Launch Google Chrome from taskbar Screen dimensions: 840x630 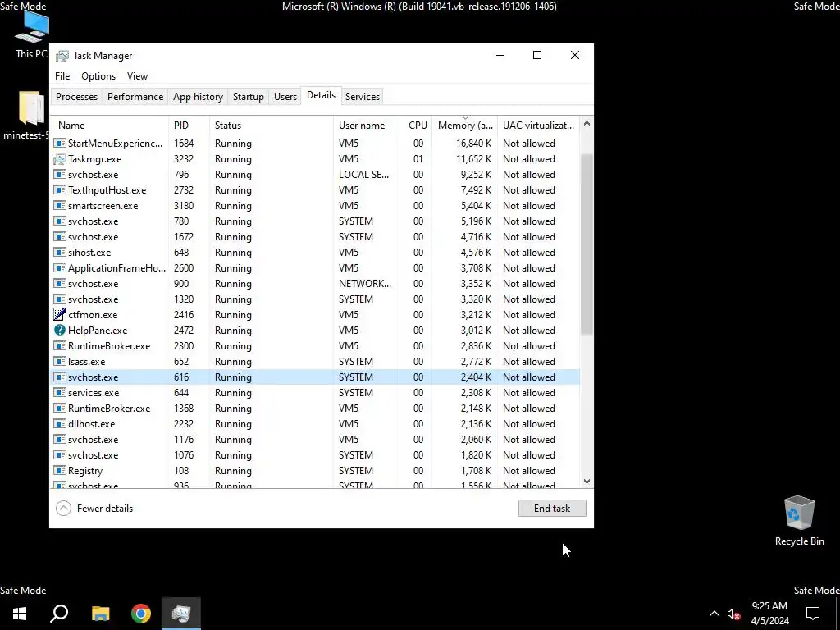(x=141, y=614)
